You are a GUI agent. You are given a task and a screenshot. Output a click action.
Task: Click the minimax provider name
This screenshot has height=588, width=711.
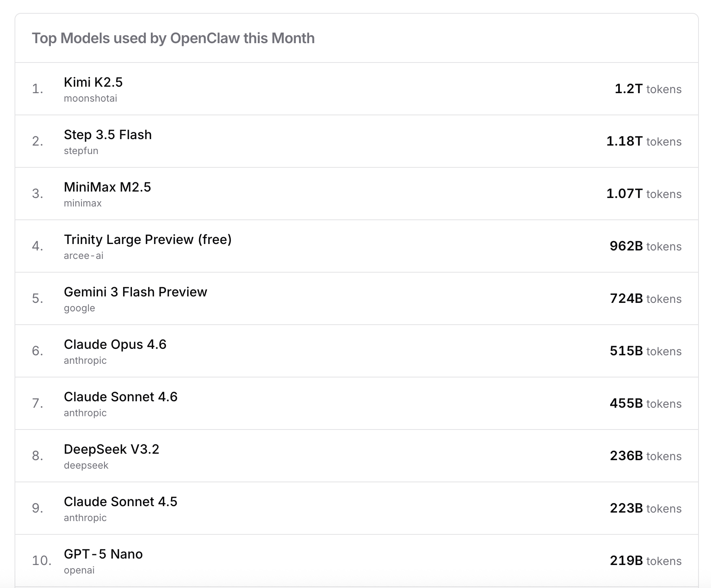click(x=83, y=203)
